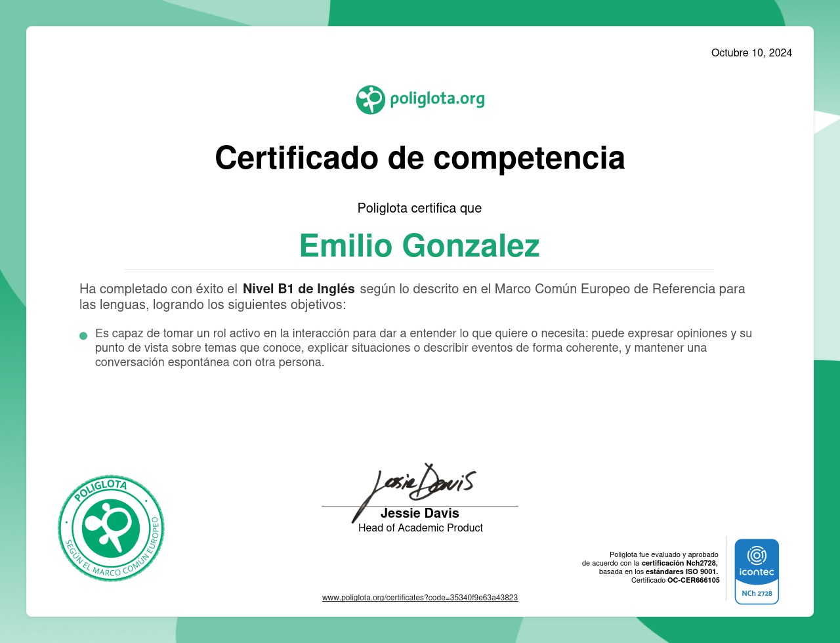Screen dimensions: 840x643
Task: Click the signer name Jessie Davis
Action: [x=420, y=513]
